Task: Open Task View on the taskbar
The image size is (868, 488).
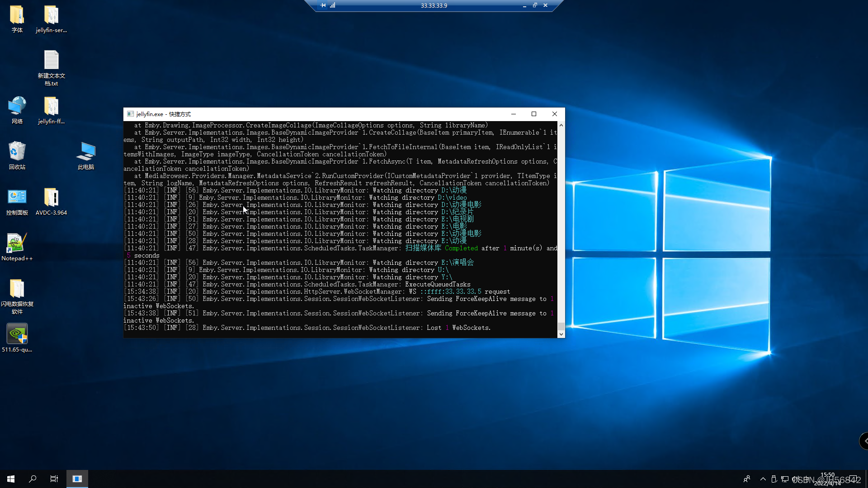Action: click(54, 479)
